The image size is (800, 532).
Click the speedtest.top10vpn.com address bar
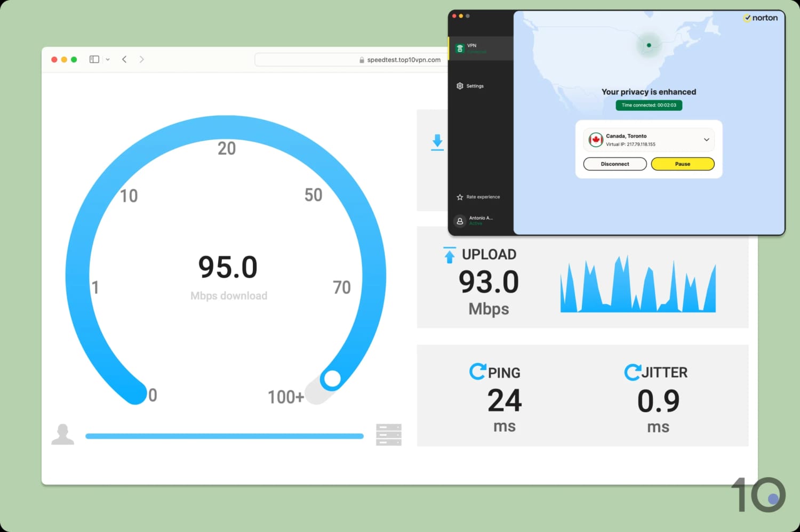click(351, 60)
